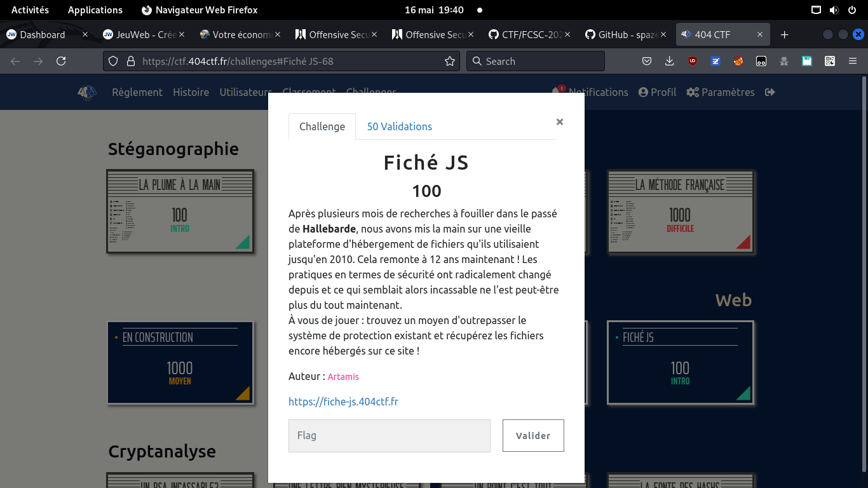
Task: Open a new browser tab
Action: click(784, 34)
